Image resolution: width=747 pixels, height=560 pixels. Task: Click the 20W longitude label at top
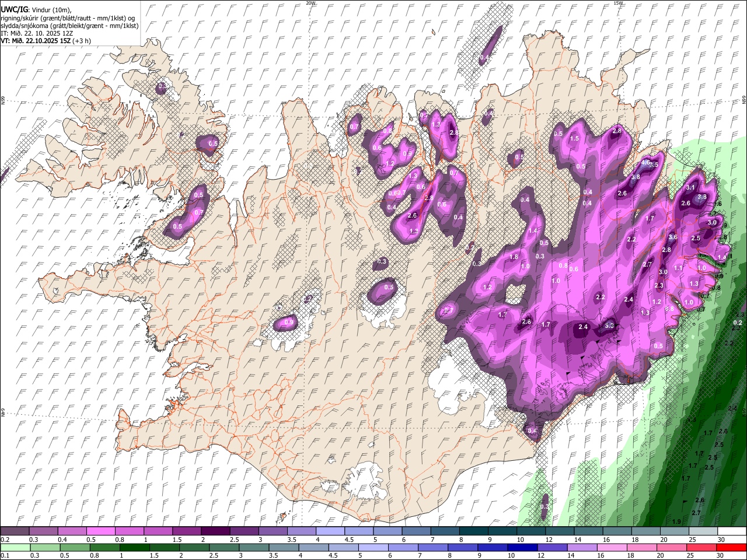310,3
